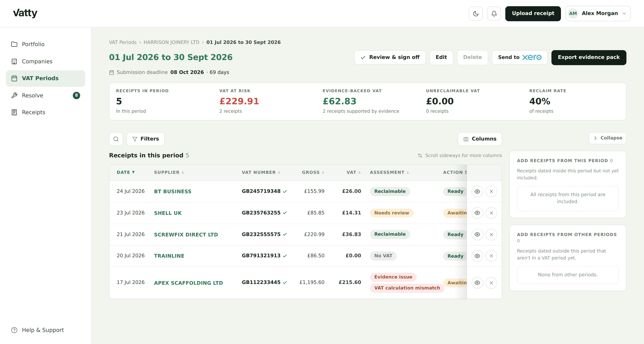Sort by the DATE column
This screenshot has width=644, height=344.
(x=126, y=172)
